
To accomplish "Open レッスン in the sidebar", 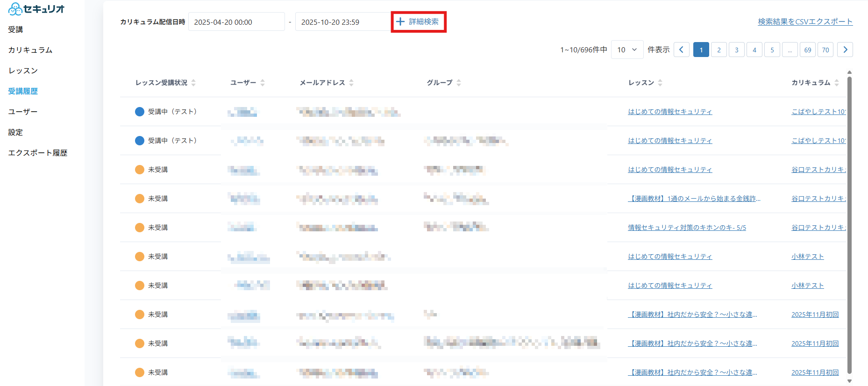I will click(x=23, y=71).
